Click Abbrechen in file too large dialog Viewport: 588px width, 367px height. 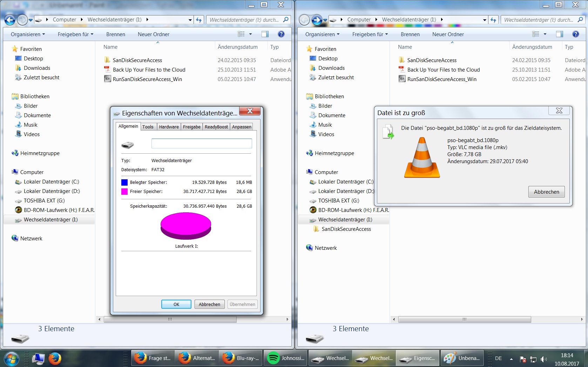point(546,192)
